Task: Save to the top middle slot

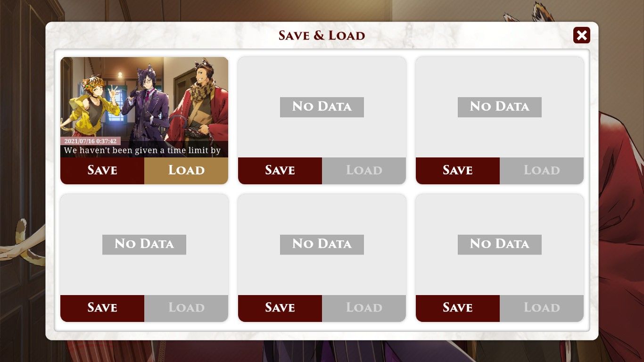Action: pos(280,171)
